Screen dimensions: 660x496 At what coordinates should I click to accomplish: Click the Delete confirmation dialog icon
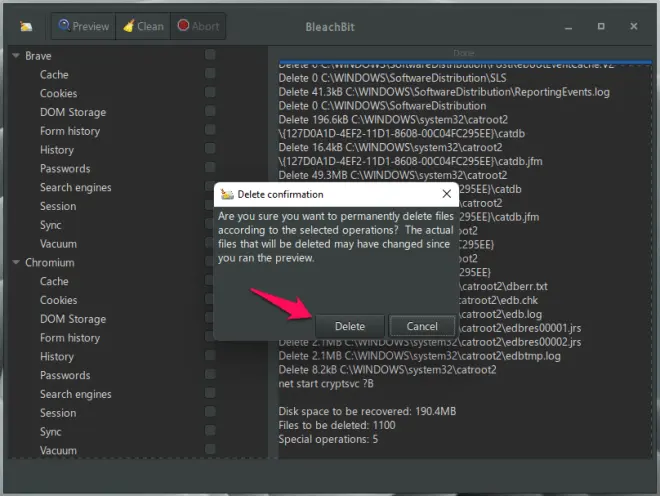pos(227,194)
